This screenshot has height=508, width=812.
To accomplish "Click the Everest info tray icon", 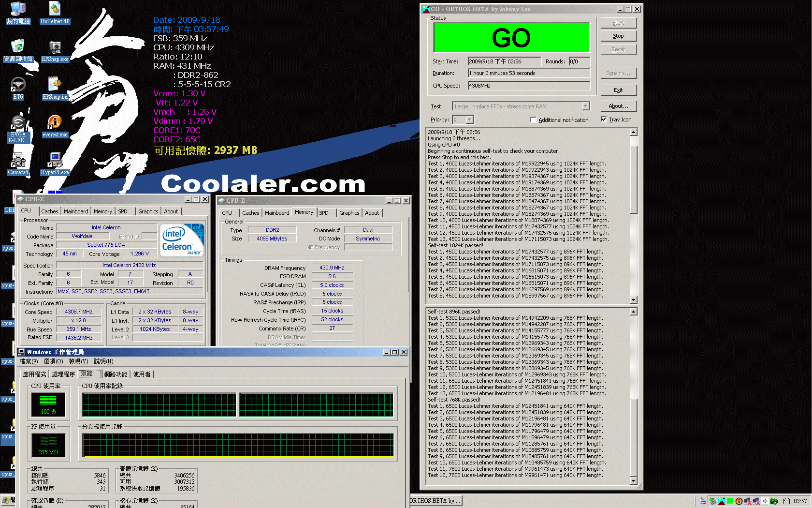I will [739, 501].
